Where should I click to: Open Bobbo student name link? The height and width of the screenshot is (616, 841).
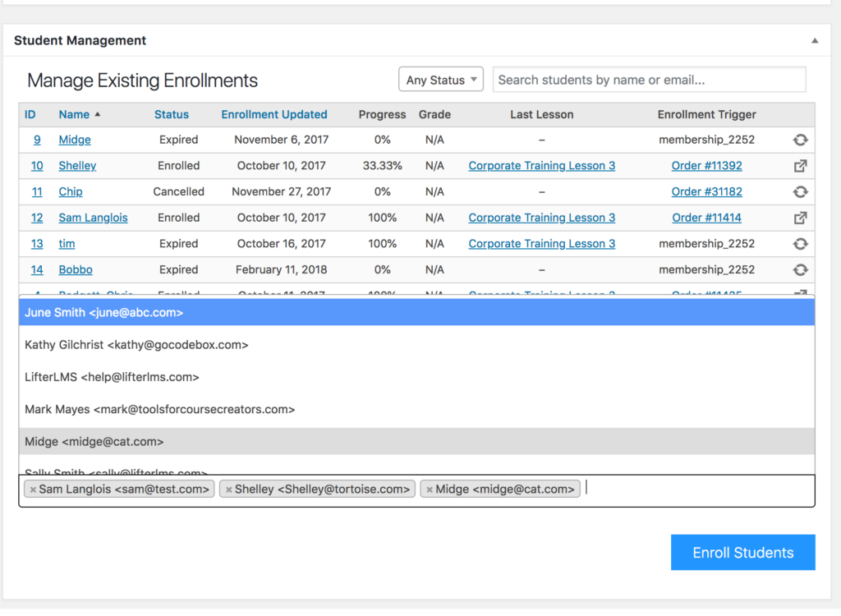click(x=76, y=270)
